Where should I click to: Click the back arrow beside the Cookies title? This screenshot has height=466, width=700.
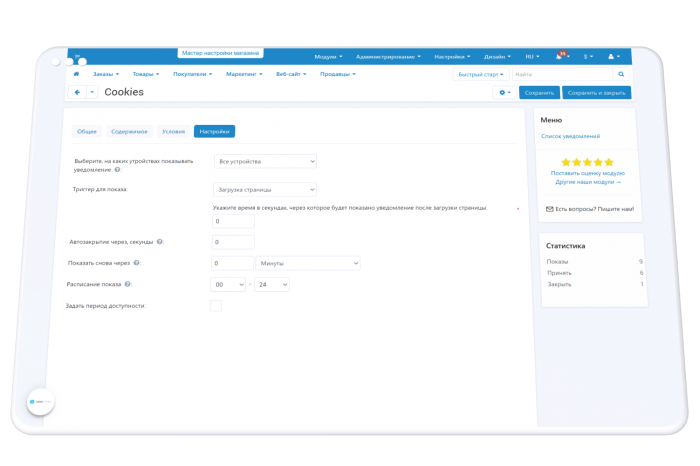[x=77, y=92]
